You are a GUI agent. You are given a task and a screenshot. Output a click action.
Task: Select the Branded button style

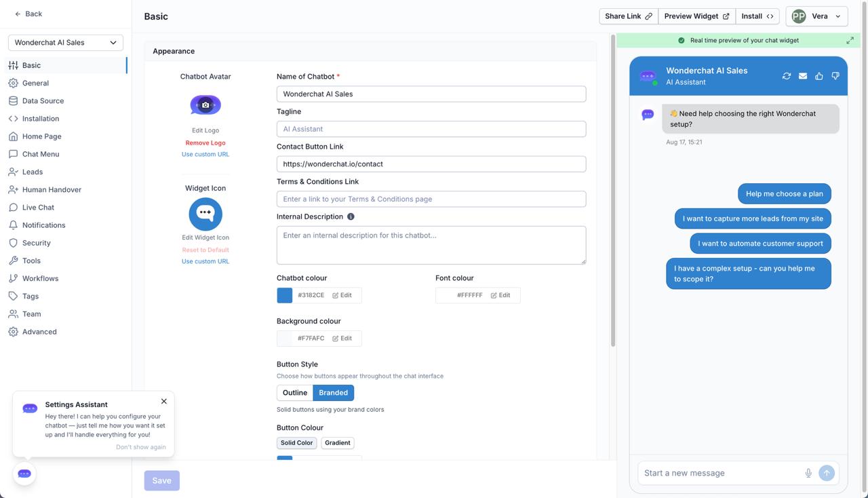tap(334, 393)
